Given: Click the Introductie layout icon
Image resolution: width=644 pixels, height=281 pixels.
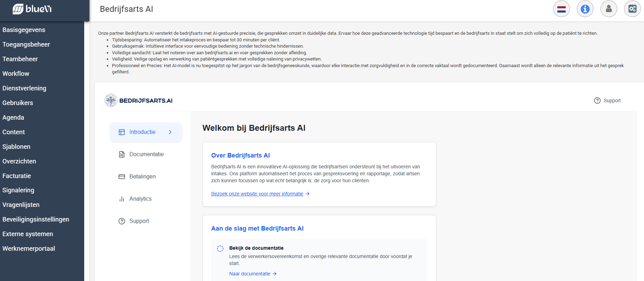Looking at the screenshot, I should tap(122, 132).
